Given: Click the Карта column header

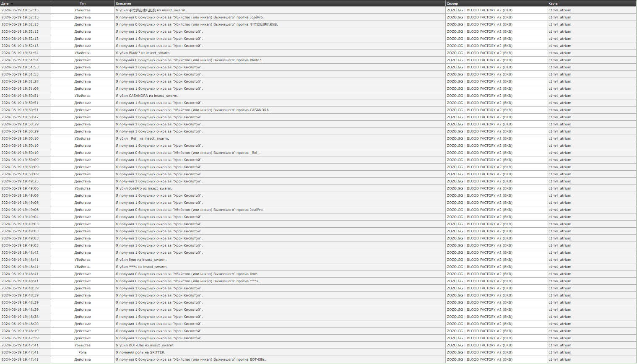Looking at the screenshot, I should click(553, 3).
